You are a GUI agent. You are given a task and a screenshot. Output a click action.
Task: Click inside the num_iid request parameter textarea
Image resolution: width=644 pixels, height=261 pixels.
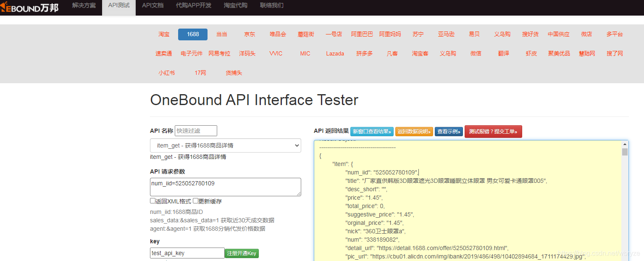pos(226,187)
